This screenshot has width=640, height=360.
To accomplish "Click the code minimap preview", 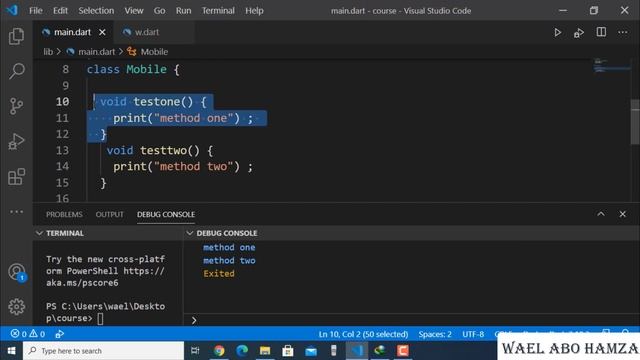I will [x=611, y=65].
